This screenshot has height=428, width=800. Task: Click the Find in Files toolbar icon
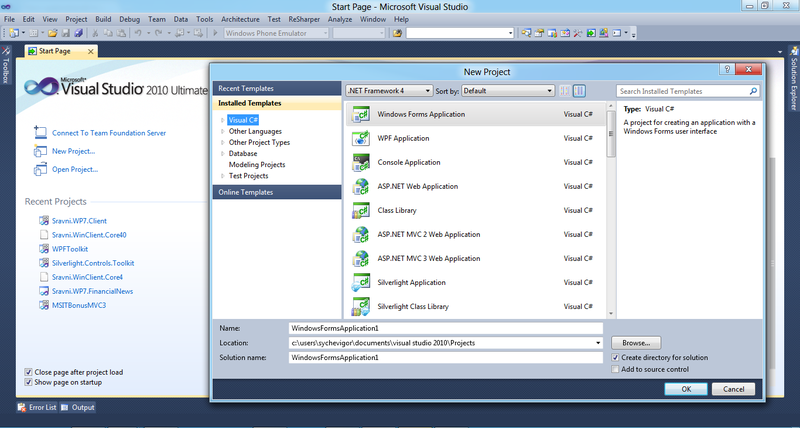(x=397, y=33)
